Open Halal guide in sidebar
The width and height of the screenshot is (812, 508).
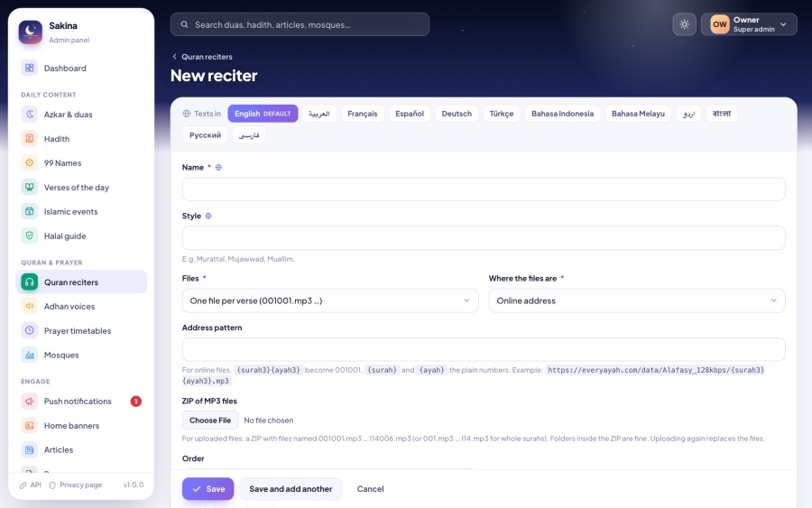click(x=81, y=236)
